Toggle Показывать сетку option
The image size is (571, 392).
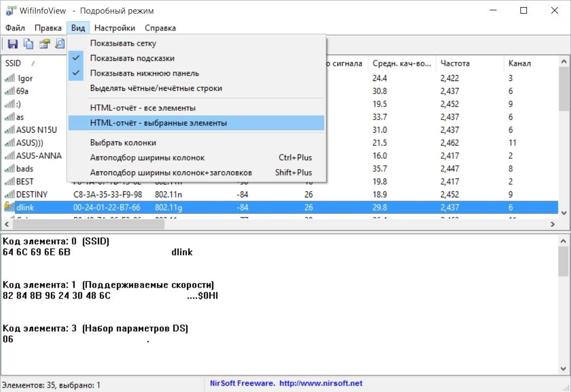196,43
